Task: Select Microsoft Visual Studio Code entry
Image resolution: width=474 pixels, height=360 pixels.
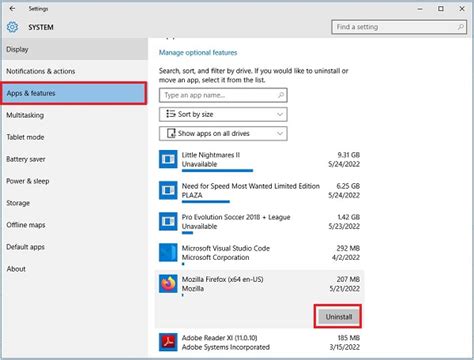Action: tap(259, 254)
